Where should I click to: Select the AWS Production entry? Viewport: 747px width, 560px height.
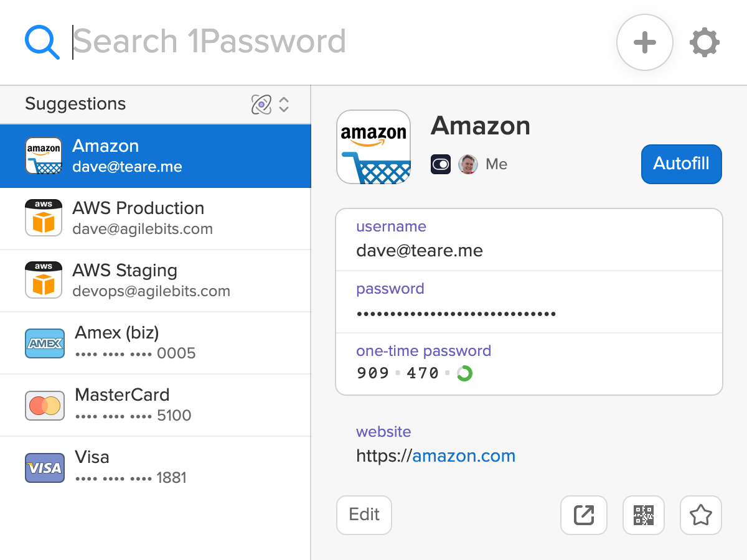(156, 218)
